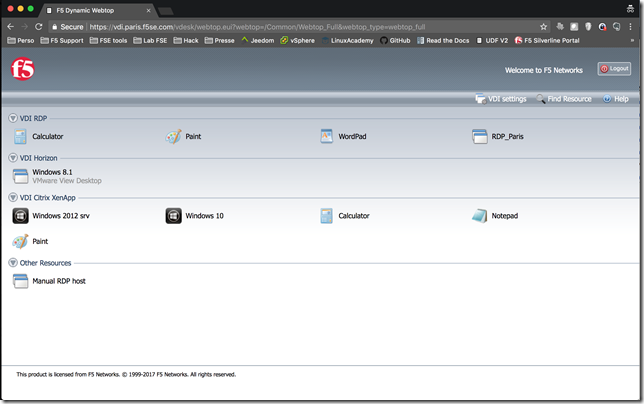
Task: Open the Jeedom bookmark
Action: click(x=258, y=40)
